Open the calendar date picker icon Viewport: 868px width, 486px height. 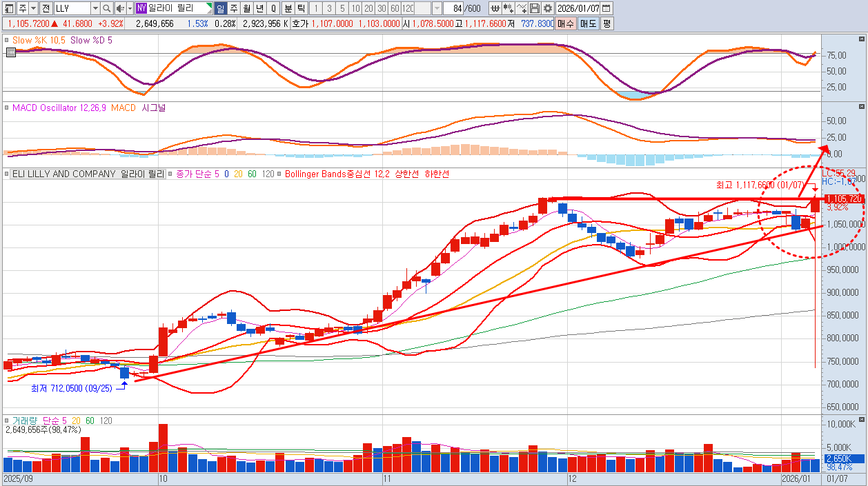[x=606, y=8]
